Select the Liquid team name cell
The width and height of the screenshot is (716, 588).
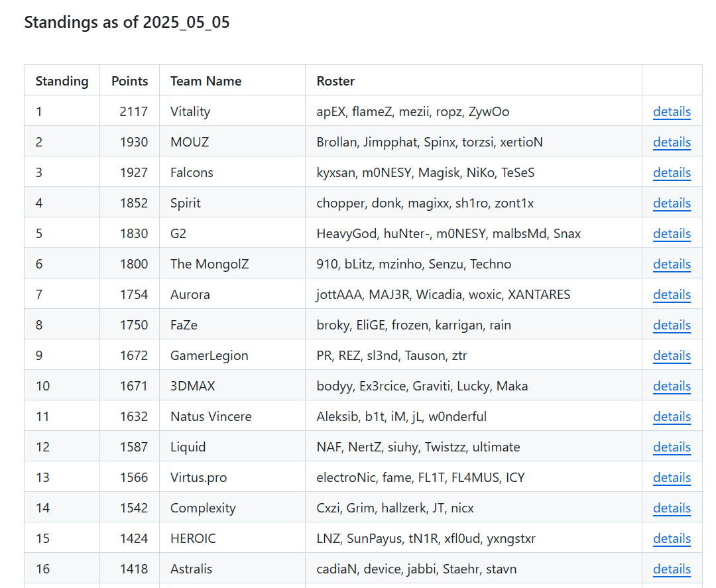[x=233, y=447]
